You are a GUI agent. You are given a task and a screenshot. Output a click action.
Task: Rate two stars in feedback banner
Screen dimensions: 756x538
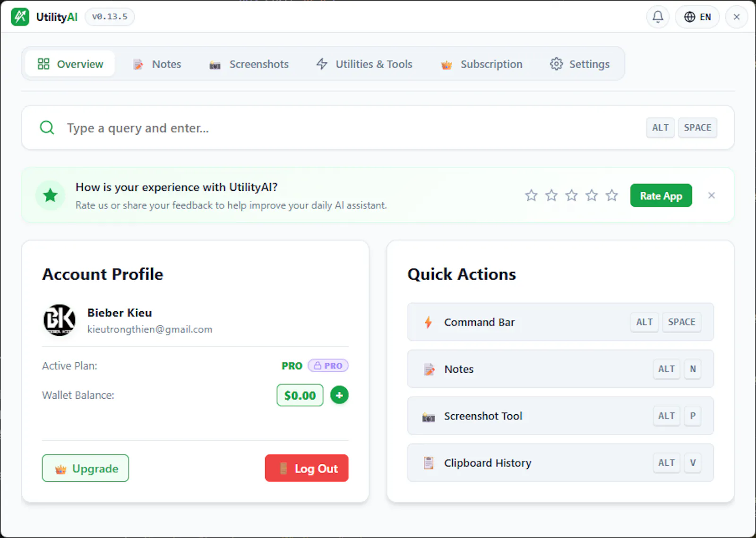click(551, 195)
